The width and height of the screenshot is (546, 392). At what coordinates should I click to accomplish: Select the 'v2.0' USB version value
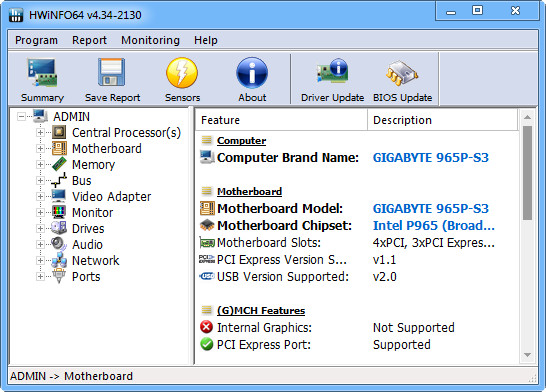tap(384, 277)
